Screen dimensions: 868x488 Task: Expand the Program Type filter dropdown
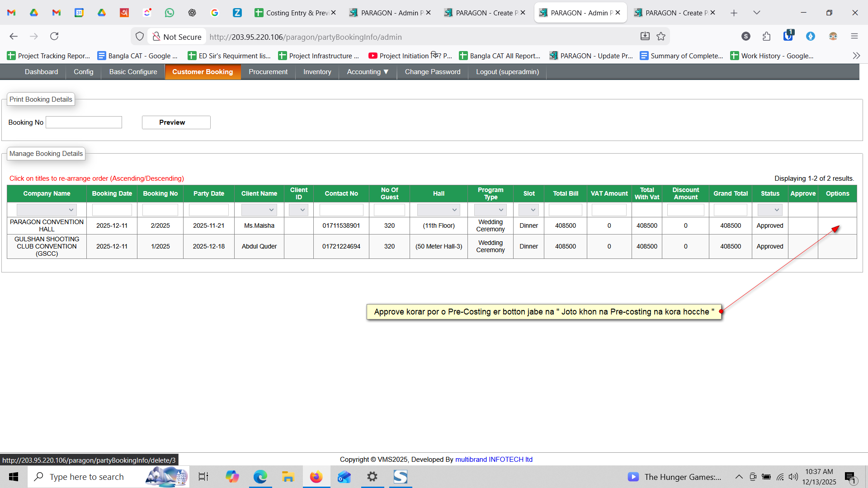click(490, 210)
